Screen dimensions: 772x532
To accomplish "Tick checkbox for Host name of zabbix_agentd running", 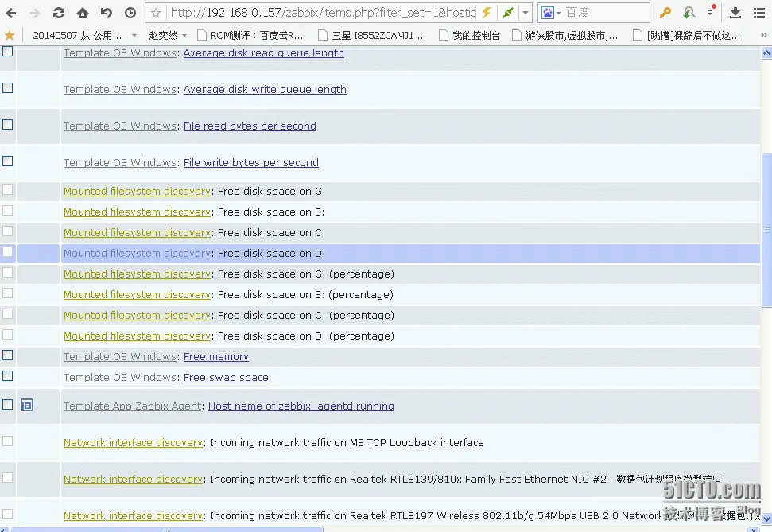I will (x=7, y=405).
